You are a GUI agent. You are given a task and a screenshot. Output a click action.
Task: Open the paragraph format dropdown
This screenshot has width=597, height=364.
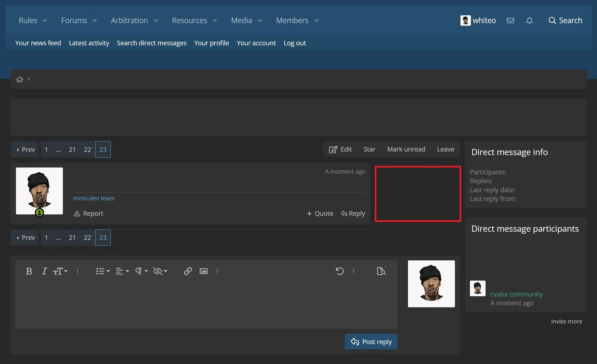pyautogui.click(x=141, y=271)
